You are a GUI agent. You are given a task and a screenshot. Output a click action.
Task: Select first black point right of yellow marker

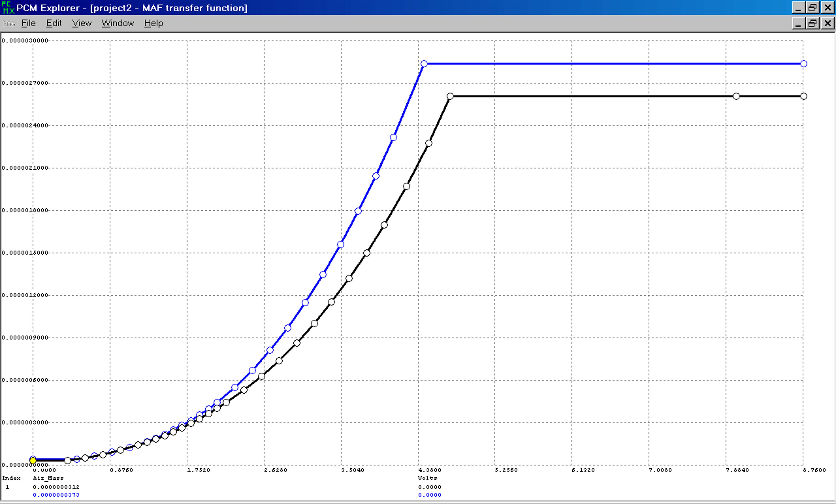(67, 460)
